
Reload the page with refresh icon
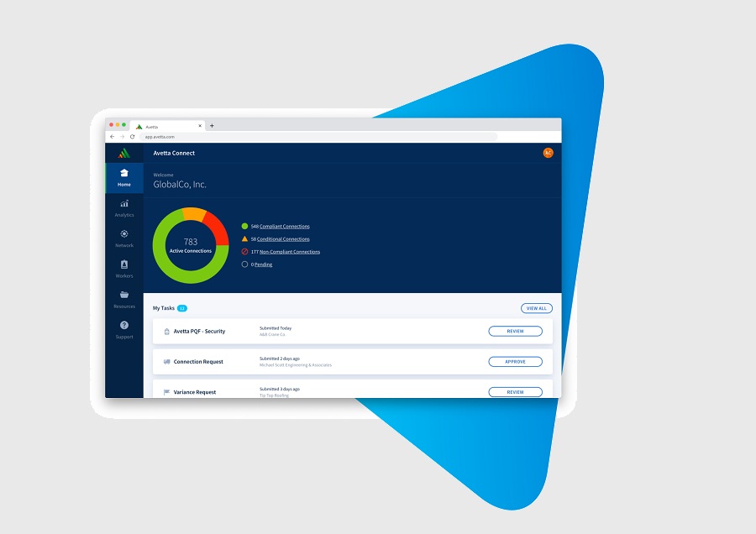[132, 137]
